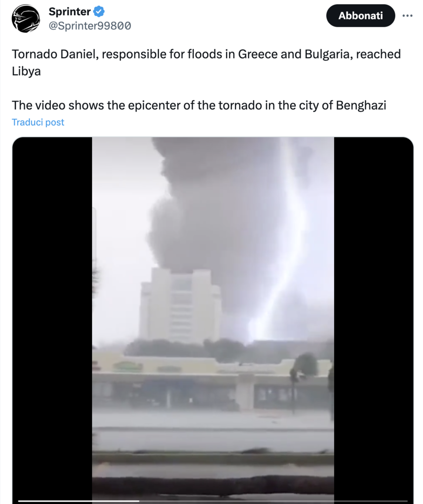Click the dark smoke cloud in the video
Image resolution: width=423 pixels, height=504 pixels.
point(212,206)
